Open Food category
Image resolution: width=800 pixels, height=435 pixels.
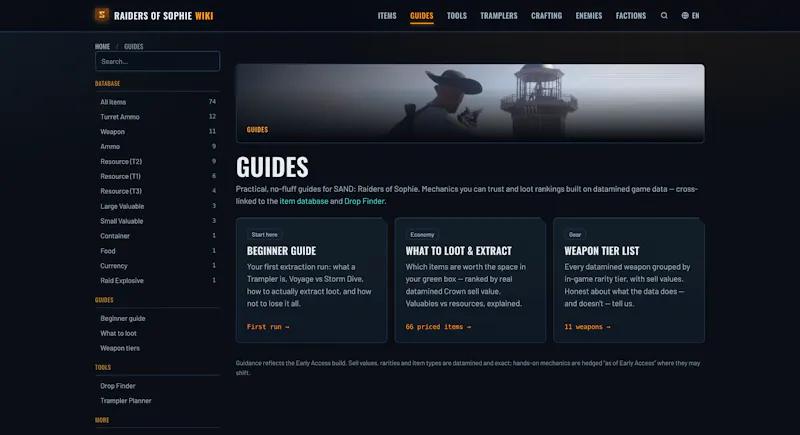tap(158, 250)
